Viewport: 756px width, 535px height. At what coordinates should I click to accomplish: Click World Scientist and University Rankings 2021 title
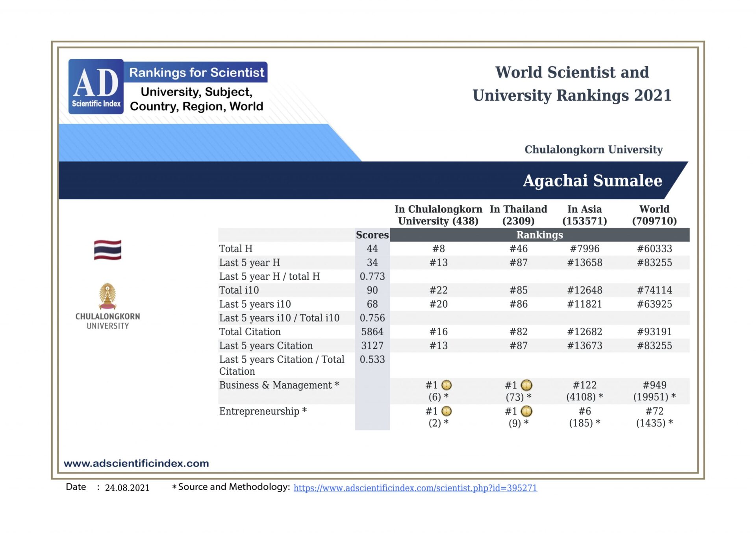[572, 84]
